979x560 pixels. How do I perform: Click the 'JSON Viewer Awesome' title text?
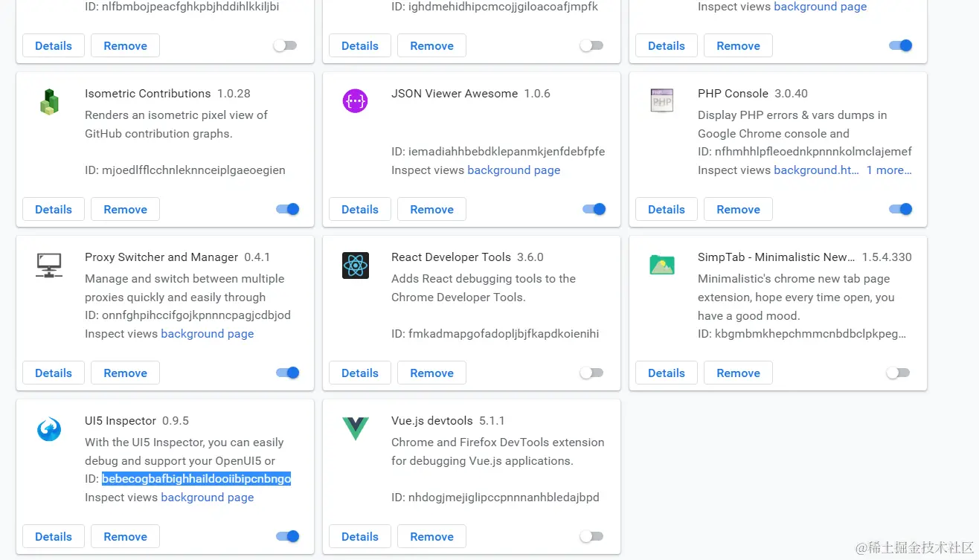[454, 94]
